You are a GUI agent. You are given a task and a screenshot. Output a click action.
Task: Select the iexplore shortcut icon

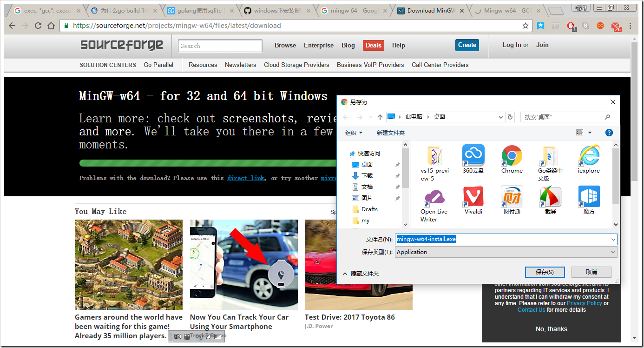[589, 159]
